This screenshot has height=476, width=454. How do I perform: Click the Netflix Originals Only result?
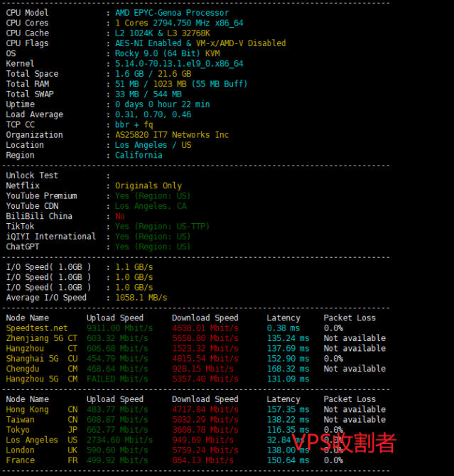(x=148, y=186)
